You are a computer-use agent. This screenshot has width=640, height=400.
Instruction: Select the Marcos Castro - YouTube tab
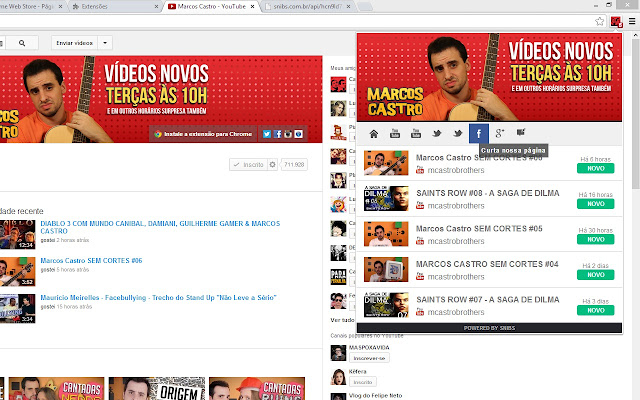(x=211, y=7)
